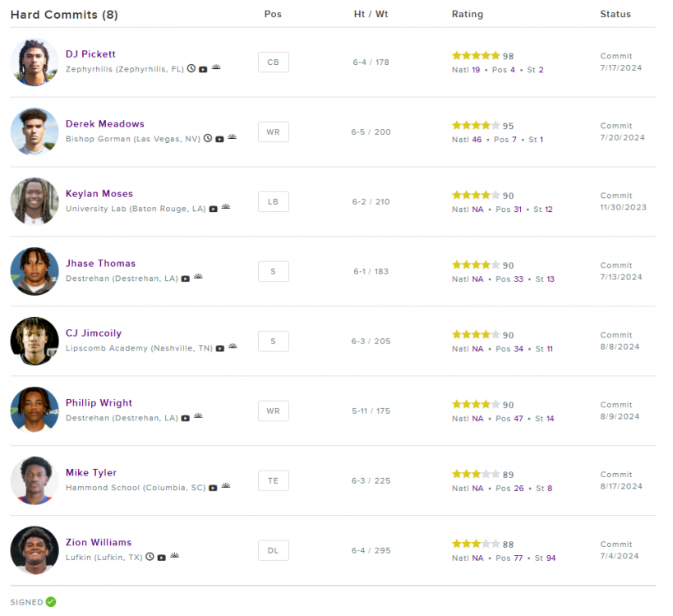Open the clock icon for Derek Meadows
673x616 pixels.
tap(208, 139)
